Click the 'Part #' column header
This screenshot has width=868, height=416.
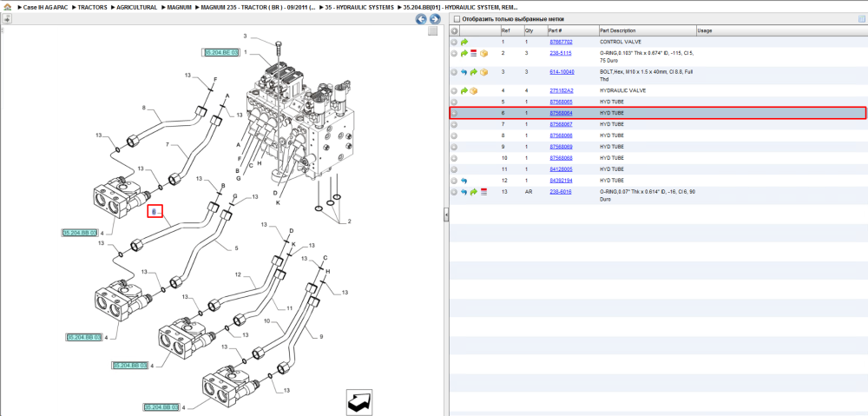(572, 30)
